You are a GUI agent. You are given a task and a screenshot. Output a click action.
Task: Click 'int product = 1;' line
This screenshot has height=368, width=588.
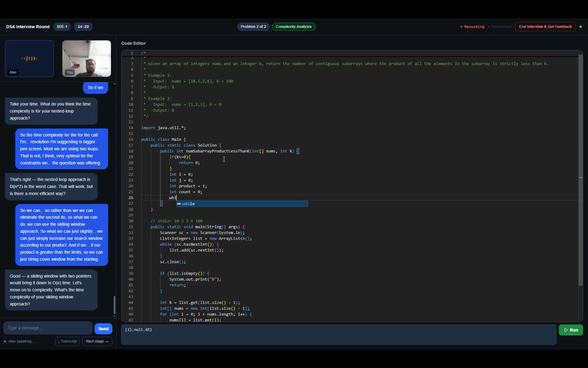pos(188,186)
